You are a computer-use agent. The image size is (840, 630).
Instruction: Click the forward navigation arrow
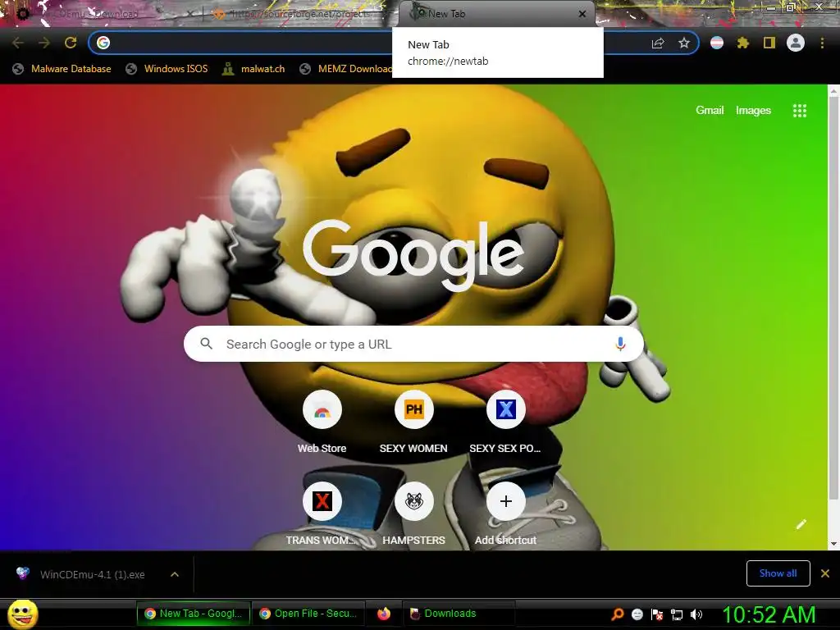44,43
